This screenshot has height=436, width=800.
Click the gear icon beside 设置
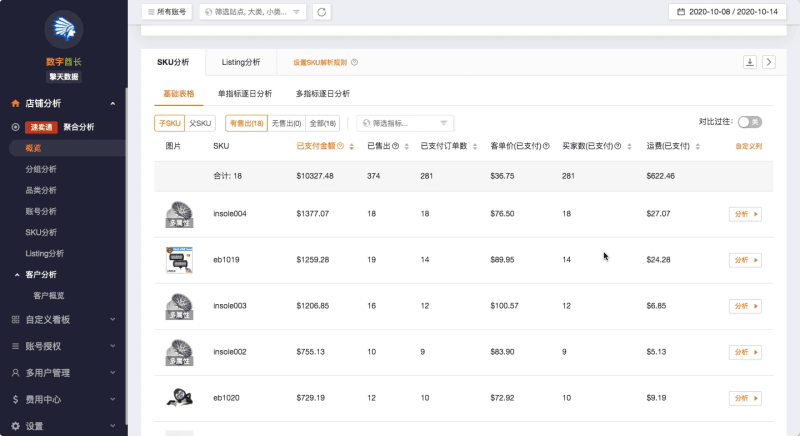(15, 426)
